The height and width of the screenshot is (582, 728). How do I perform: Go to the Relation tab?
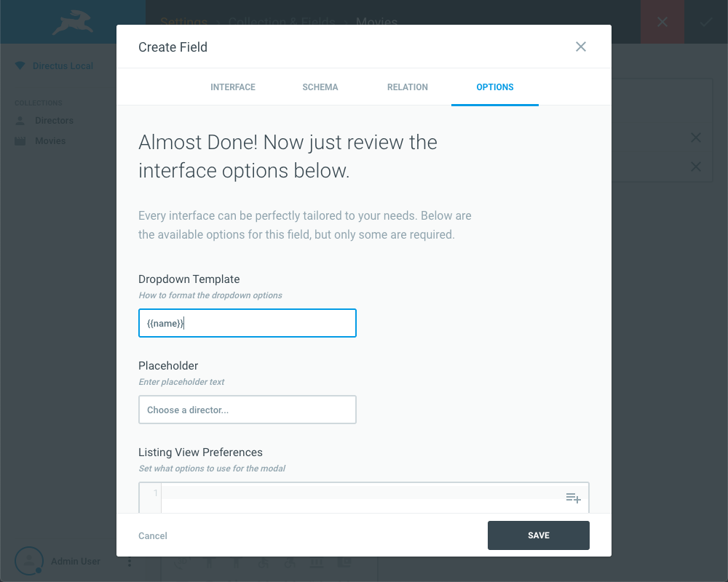pos(407,87)
